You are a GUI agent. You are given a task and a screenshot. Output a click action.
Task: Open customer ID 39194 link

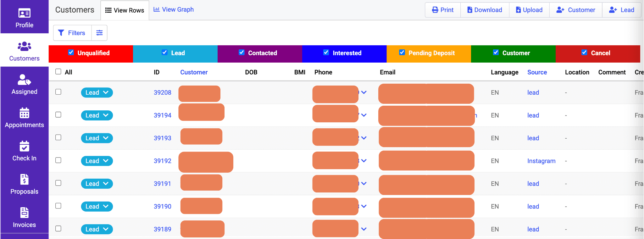[x=163, y=115]
